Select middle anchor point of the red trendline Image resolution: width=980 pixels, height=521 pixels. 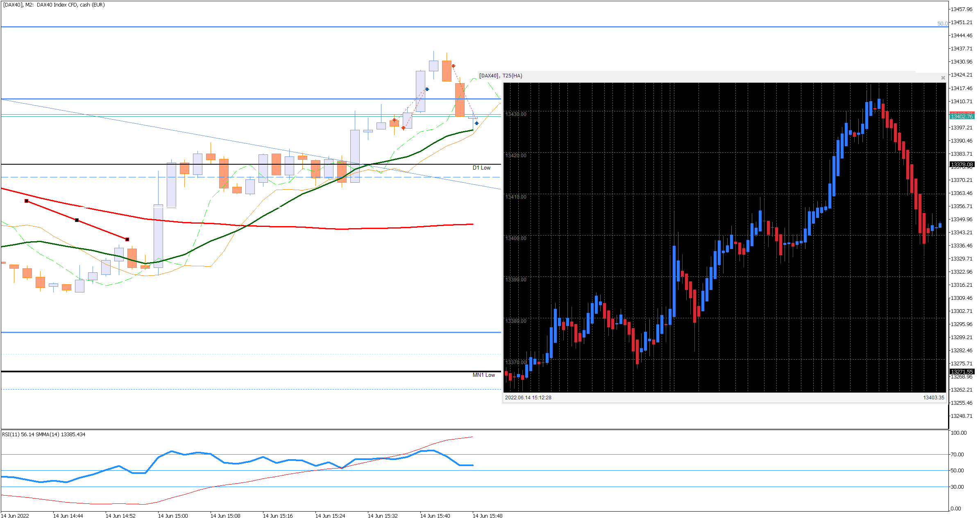tap(77, 220)
